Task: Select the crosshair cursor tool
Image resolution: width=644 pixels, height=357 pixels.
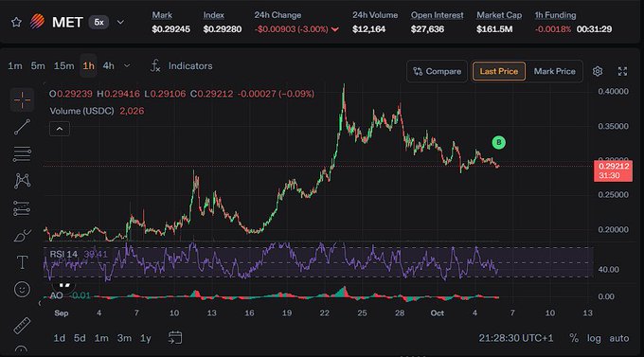Action: click(x=22, y=99)
